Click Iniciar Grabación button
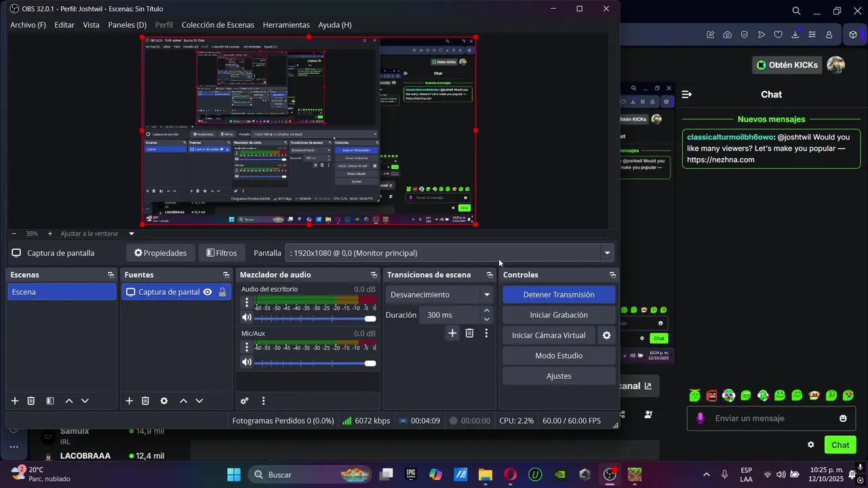This screenshot has height=488, width=868. point(559,315)
